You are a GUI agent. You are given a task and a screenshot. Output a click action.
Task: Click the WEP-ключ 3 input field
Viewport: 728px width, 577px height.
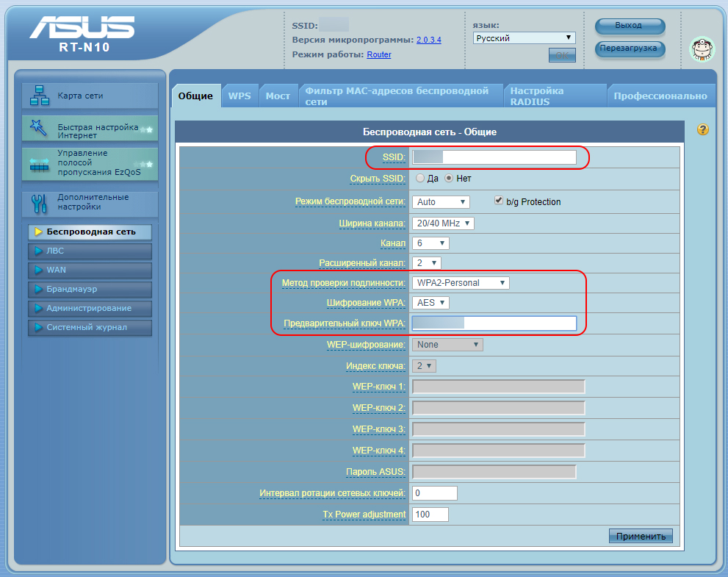click(x=499, y=429)
